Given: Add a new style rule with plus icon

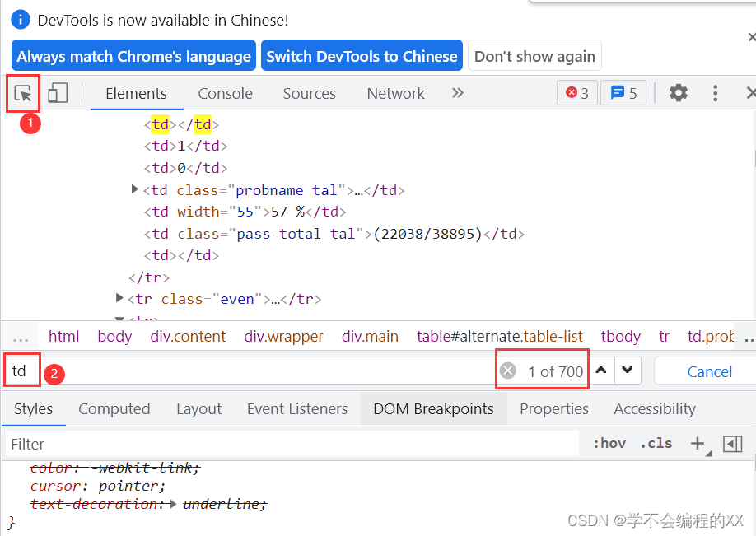Looking at the screenshot, I should coord(698,444).
